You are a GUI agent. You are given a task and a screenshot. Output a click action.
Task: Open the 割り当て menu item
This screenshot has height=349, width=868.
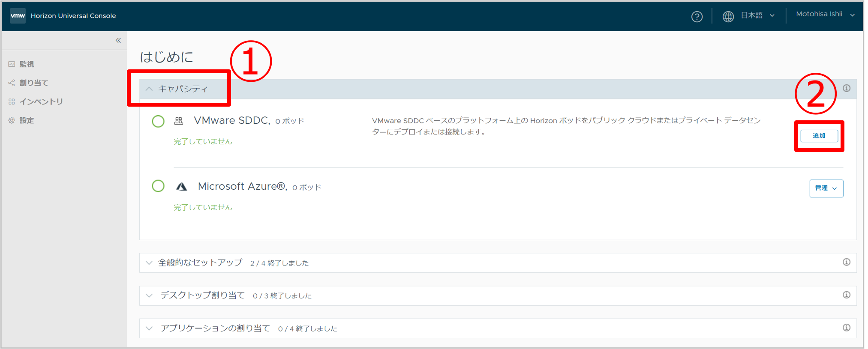coord(34,83)
